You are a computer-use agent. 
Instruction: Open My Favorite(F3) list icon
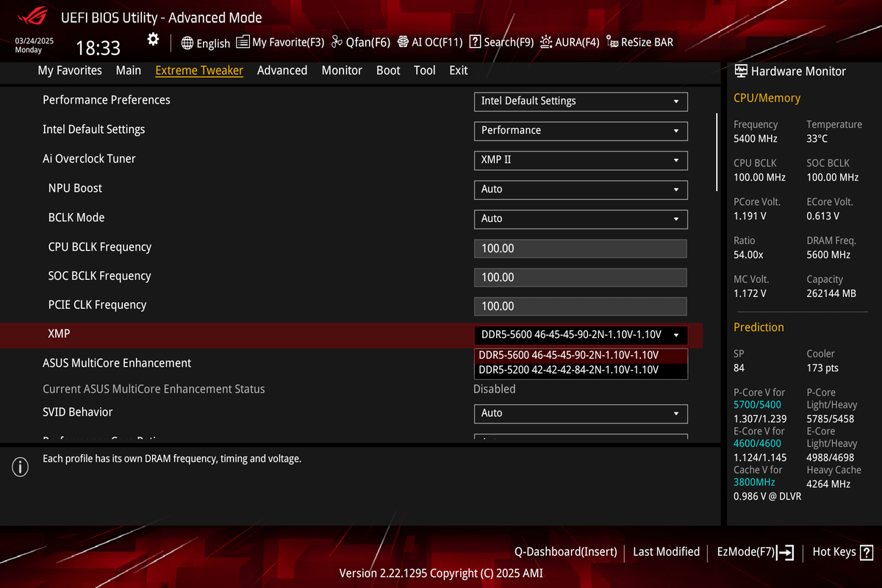pyautogui.click(x=243, y=42)
